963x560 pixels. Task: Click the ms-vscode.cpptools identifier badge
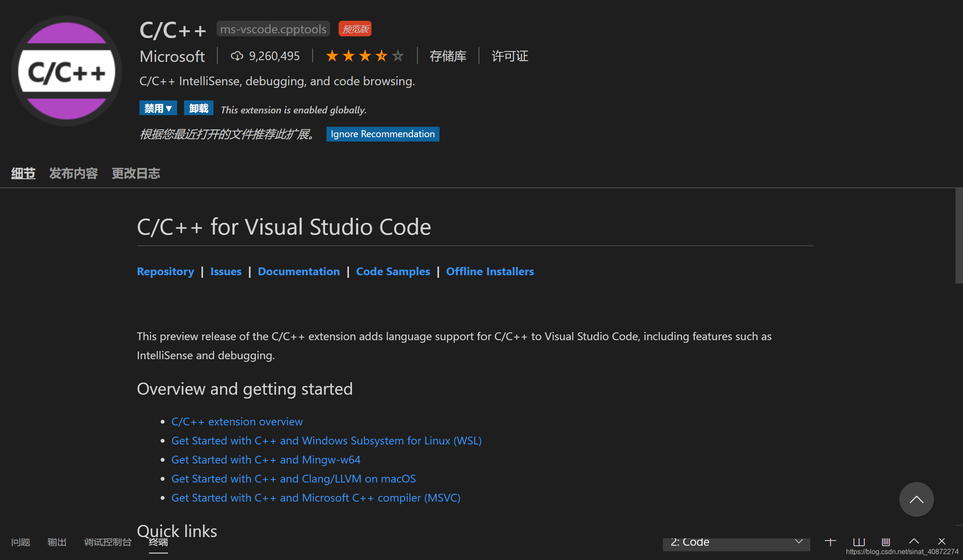(273, 29)
